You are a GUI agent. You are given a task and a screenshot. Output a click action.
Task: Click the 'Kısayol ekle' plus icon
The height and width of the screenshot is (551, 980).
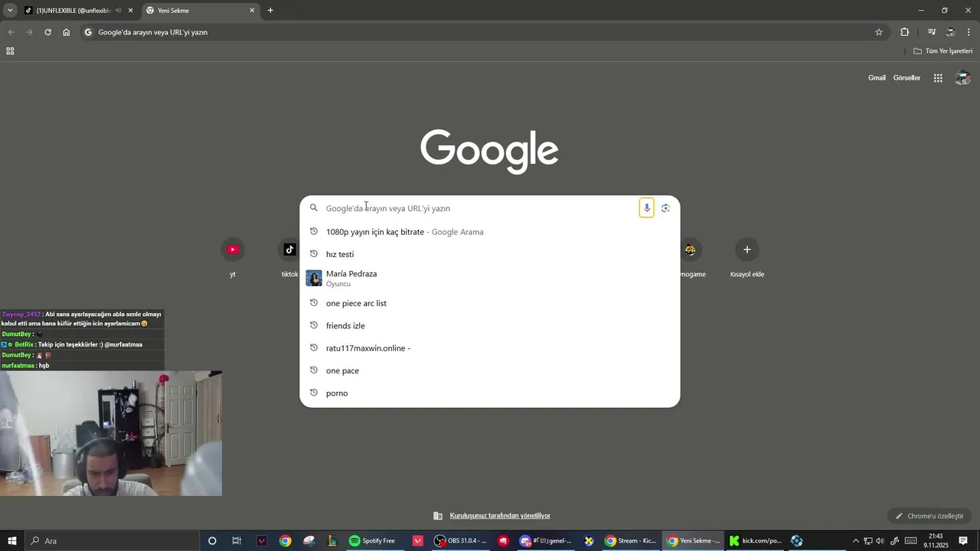pyautogui.click(x=747, y=249)
